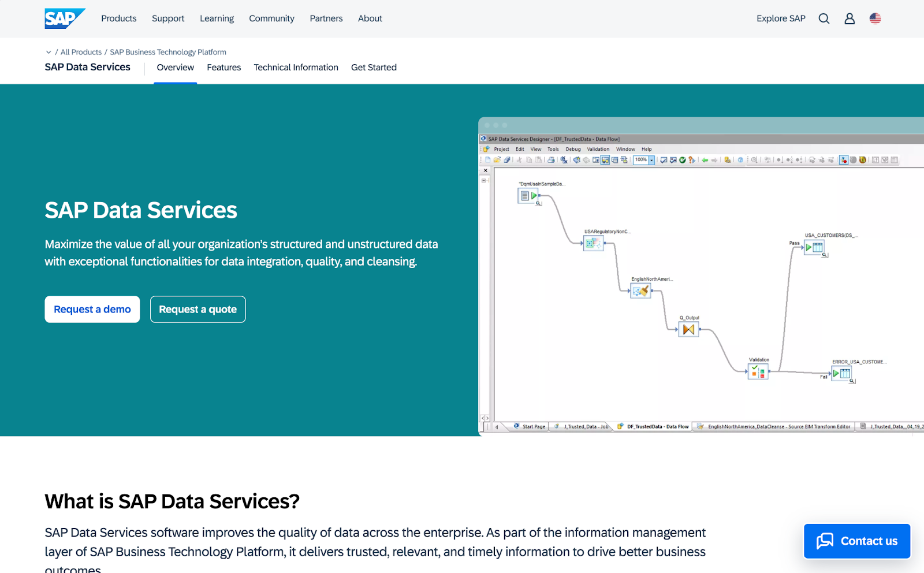This screenshot has height=573, width=924.
Task: Select the USARegulatoryNonC transform icon
Action: pos(593,243)
